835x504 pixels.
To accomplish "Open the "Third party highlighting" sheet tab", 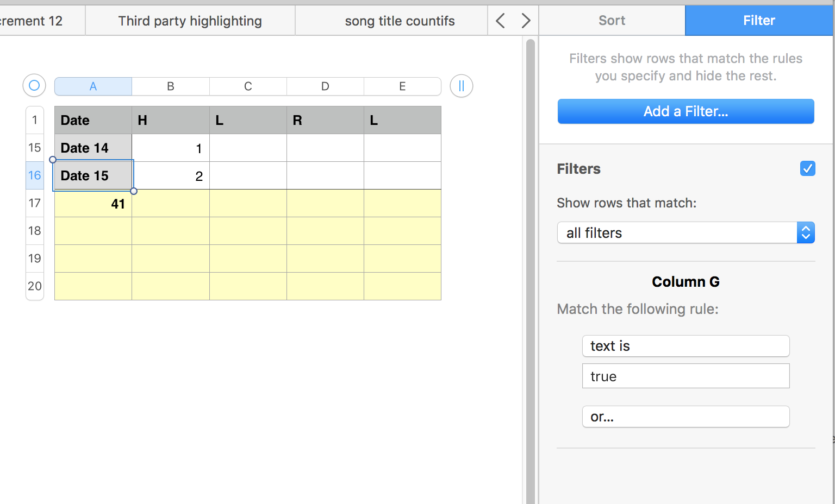I will [190, 21].
